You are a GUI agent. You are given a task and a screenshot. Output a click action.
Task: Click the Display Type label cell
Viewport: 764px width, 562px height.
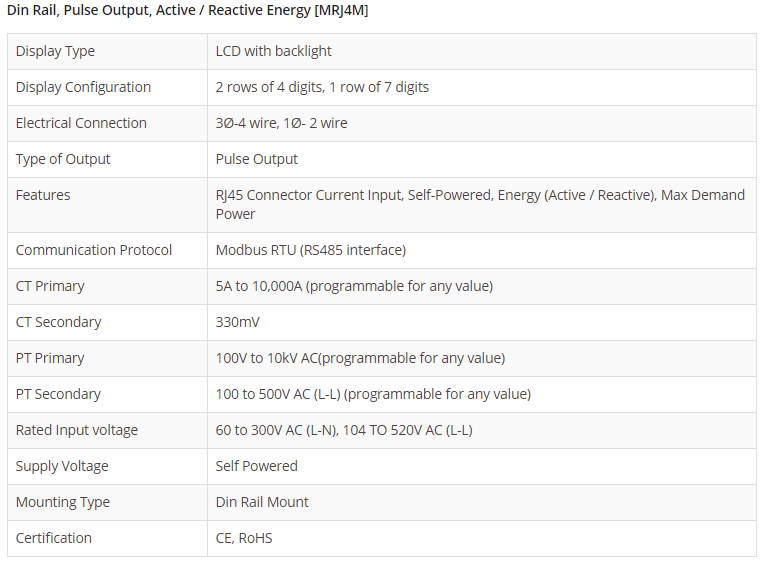[x=55, y=51]
